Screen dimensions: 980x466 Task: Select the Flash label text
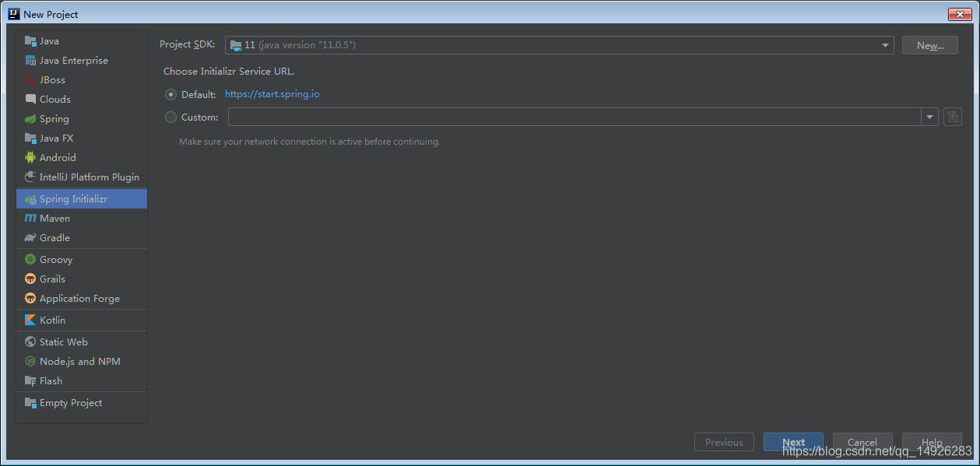(x=51, y=381)
